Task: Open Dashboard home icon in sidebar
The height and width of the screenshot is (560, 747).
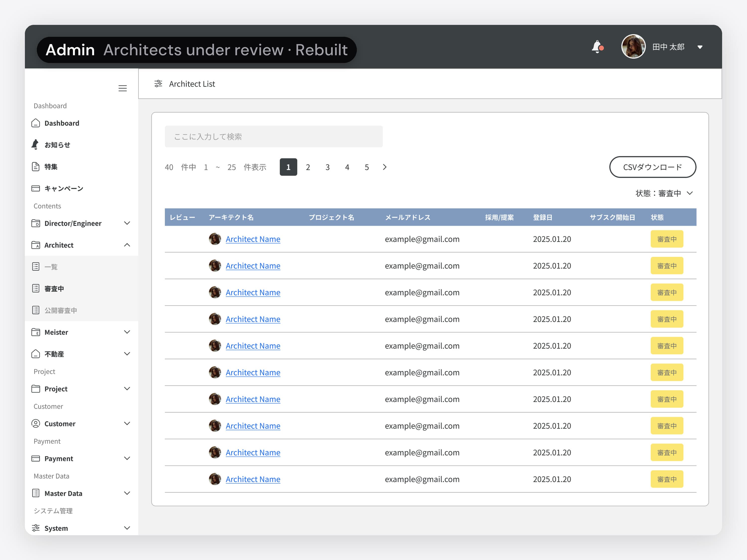Action: [35, 123]
